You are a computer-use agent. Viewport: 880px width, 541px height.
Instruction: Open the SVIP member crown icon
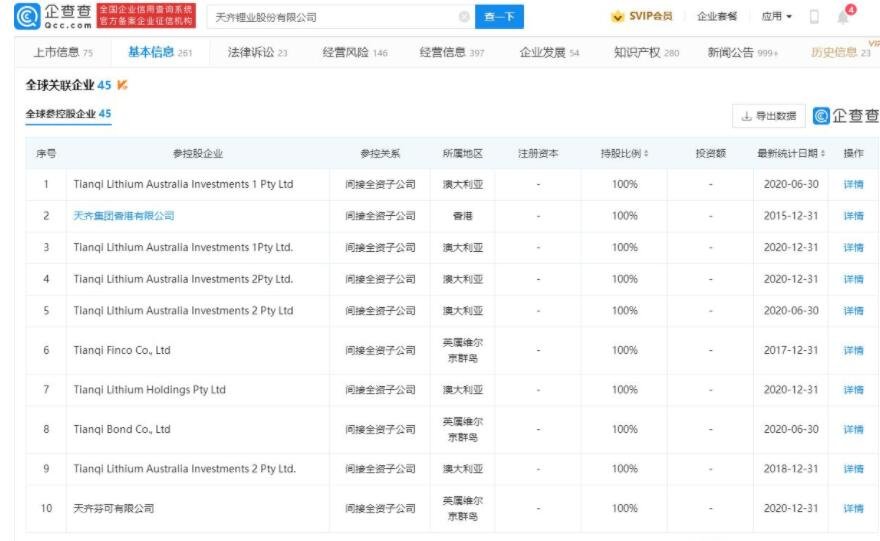point(617,16)
